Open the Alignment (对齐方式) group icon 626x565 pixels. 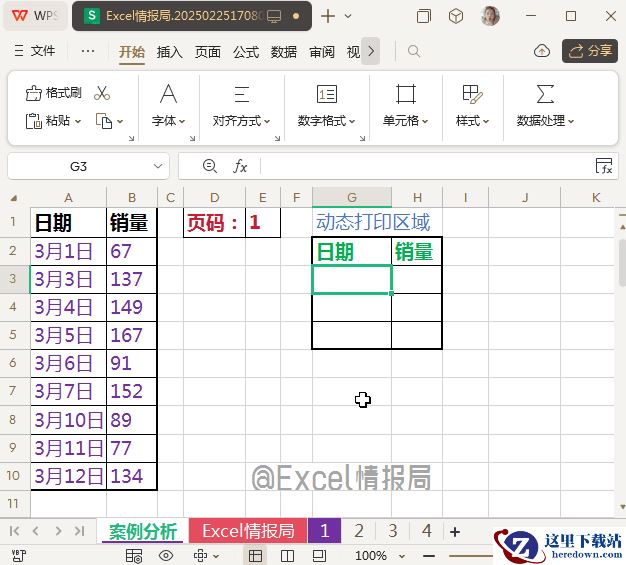pyautogui.click(x=242, y=94)
